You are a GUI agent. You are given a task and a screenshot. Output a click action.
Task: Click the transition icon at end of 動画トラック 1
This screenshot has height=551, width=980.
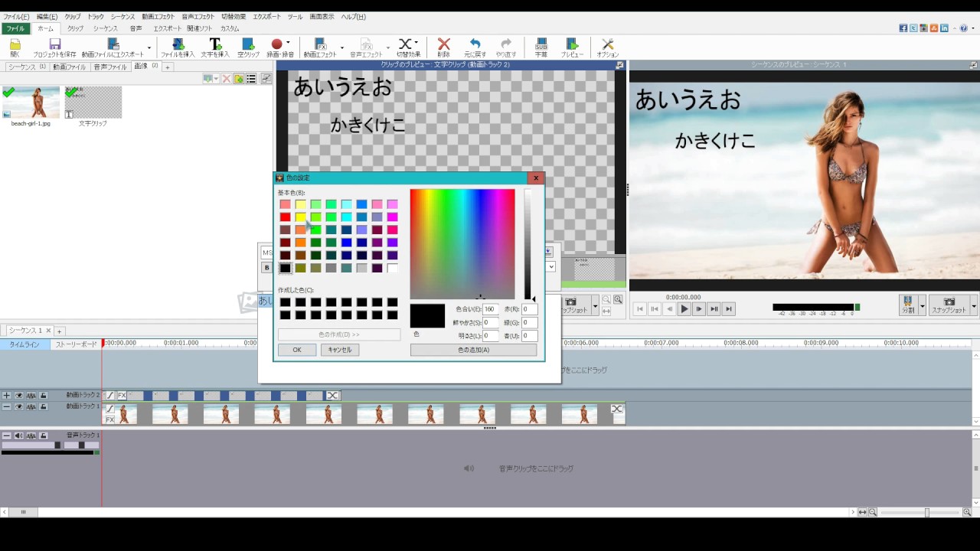point(617,409)
